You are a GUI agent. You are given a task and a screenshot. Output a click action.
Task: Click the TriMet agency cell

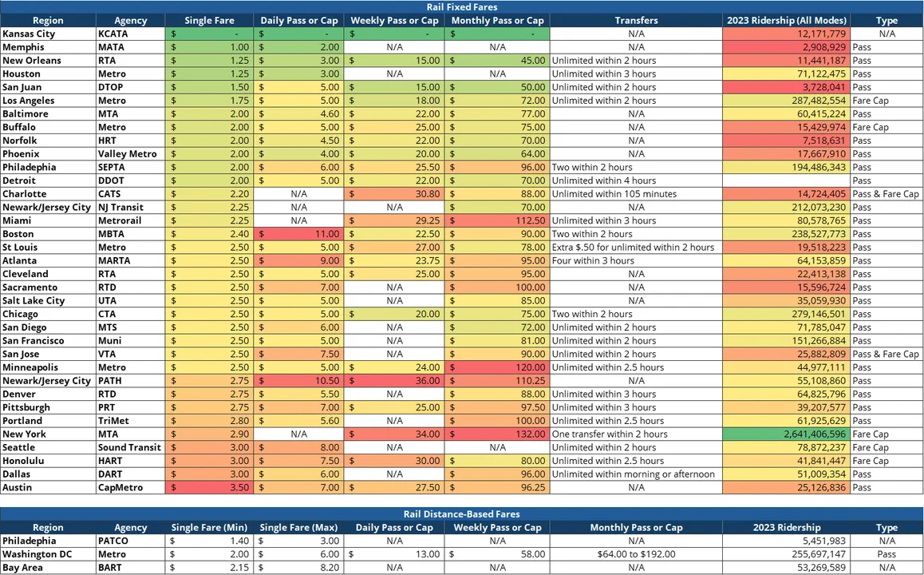[130, 421]
